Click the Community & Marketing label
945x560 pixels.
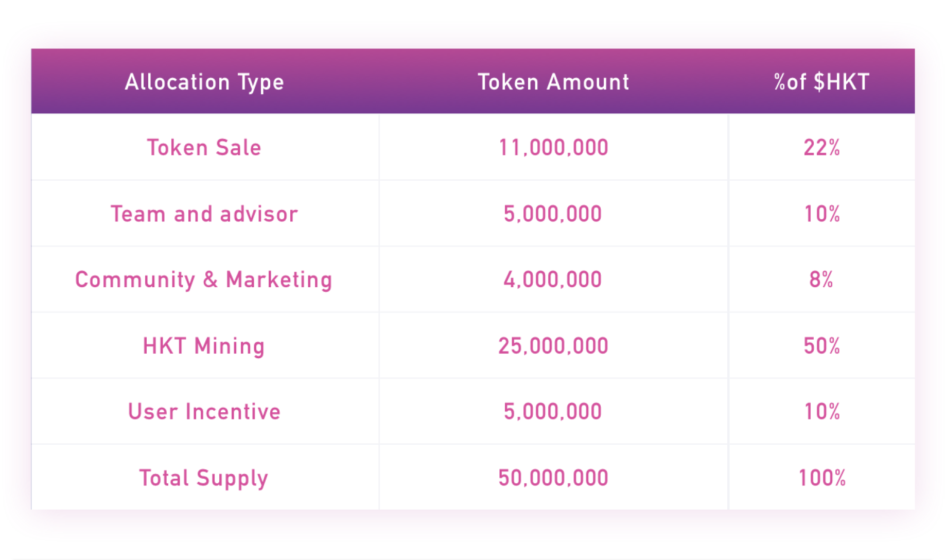(x=204, y=280)
